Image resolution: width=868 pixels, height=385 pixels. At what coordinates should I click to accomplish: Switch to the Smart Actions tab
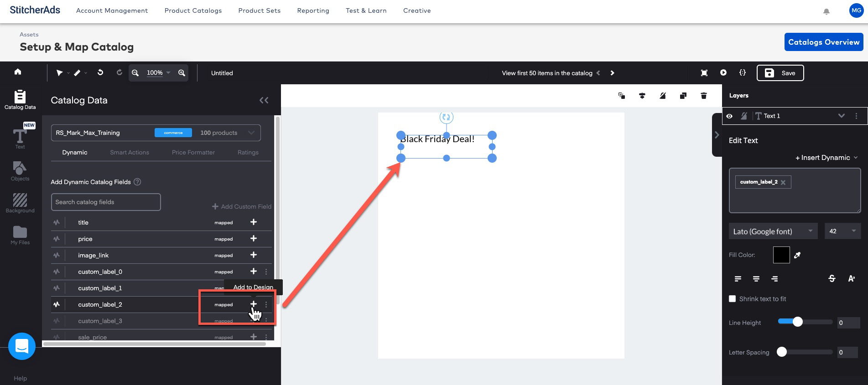130,153
